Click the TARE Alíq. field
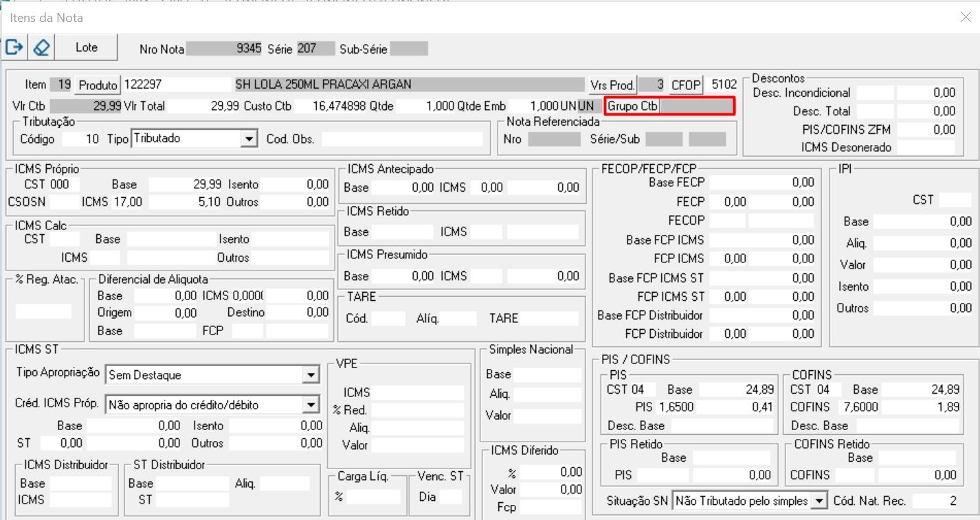This screenshot has width=980, height=520. tap(459, 319)
